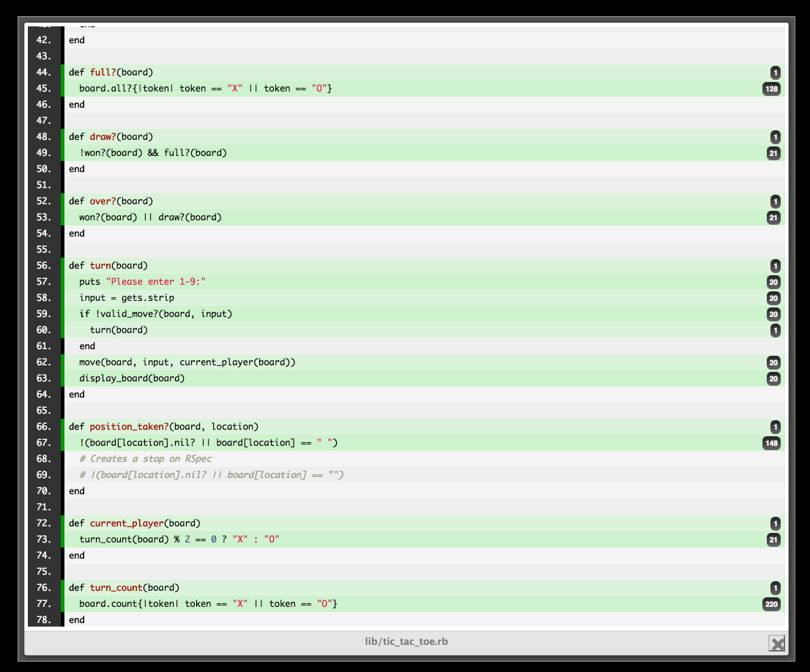
Task: Click hit count badge on line 53
Action: pyautogui.click(x=773, y=218)
